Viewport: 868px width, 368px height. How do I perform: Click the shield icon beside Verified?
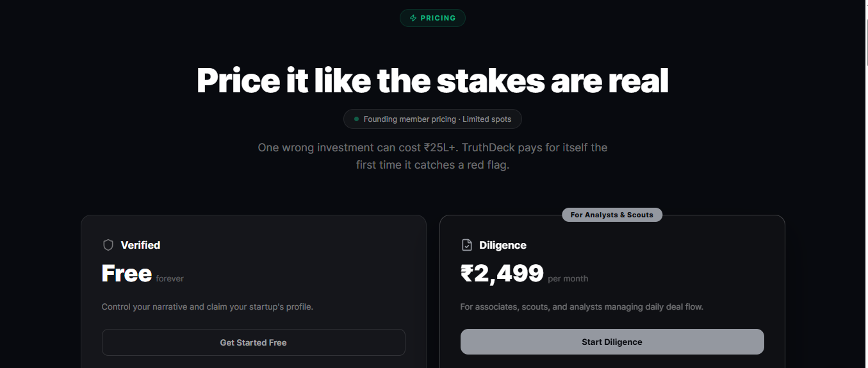(x=108, y=245)
